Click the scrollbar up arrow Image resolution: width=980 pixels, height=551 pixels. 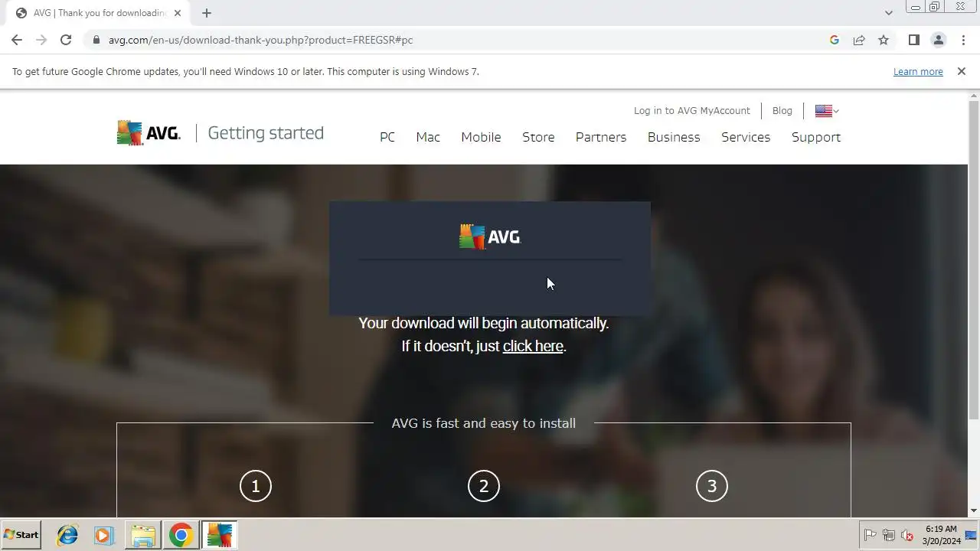pos(974,95)
